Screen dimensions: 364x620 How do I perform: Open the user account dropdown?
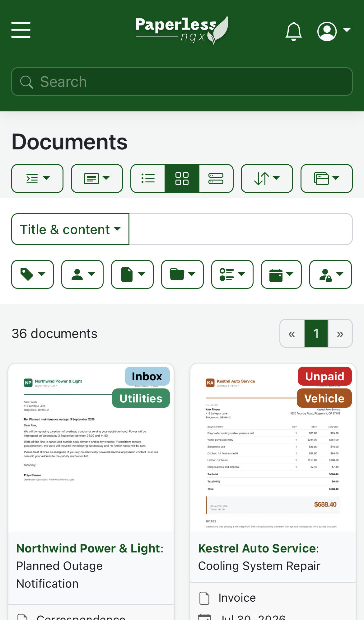point(334,31)
